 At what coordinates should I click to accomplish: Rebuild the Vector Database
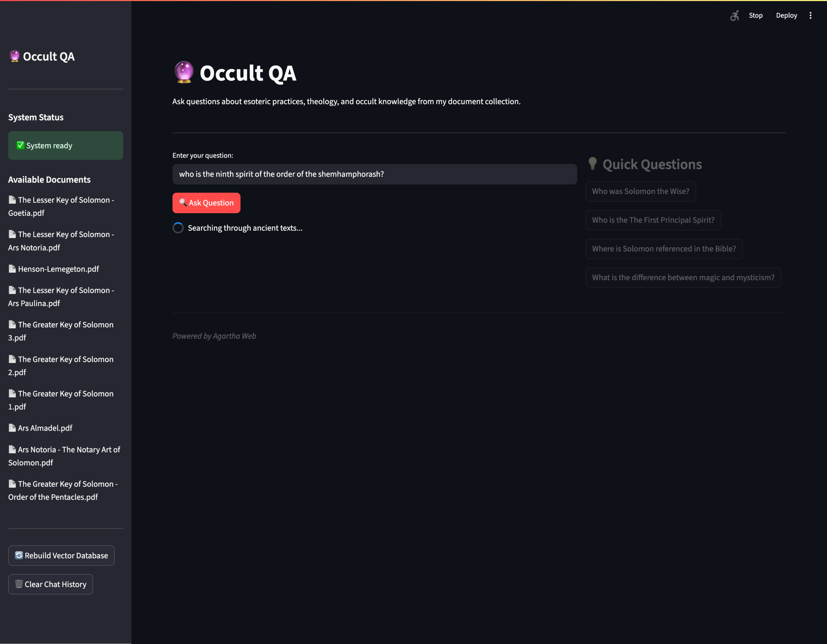tap(61, 556)
